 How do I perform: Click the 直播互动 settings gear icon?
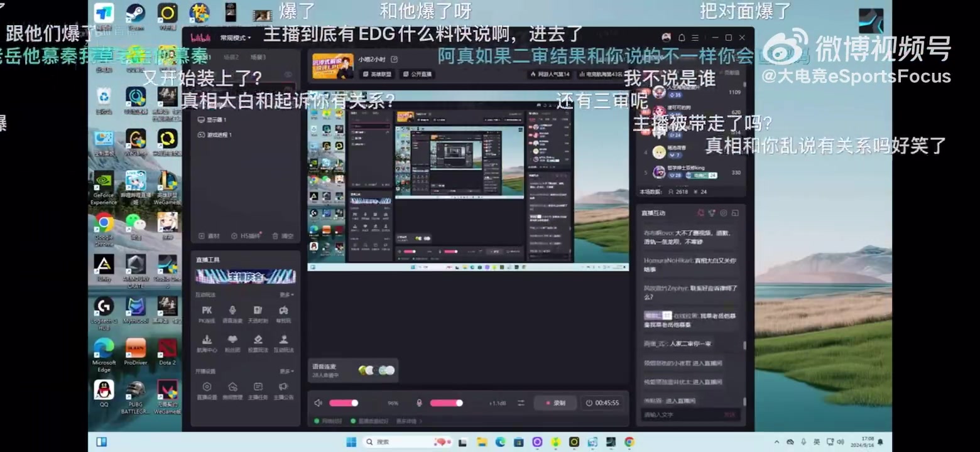pos(723,213)
